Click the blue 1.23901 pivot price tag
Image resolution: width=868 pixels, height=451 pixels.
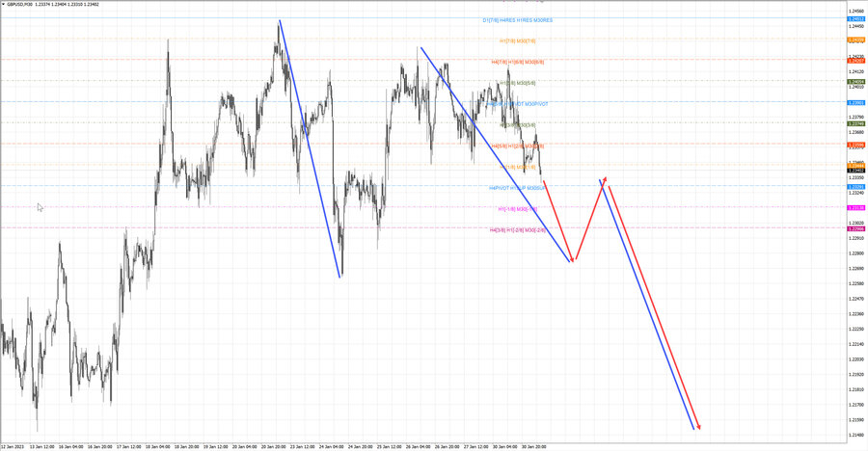coord(855,103)
